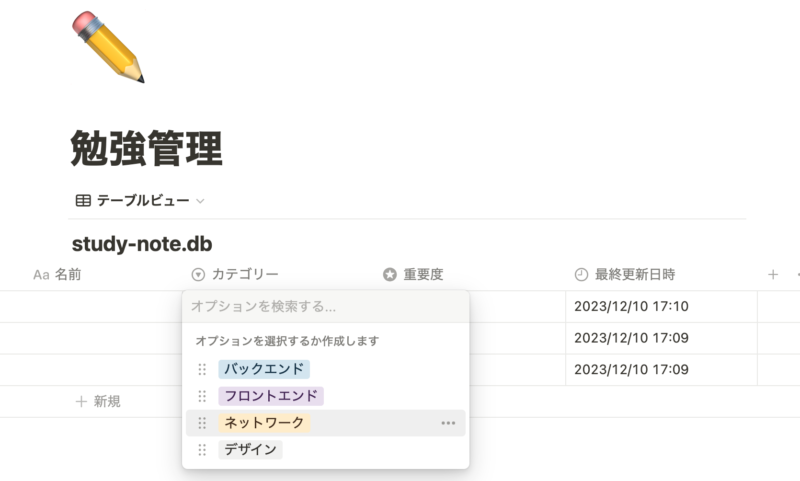Click the drag handle beside デザイン
This screenshot has height=481, width=800.
pos(202,449)
